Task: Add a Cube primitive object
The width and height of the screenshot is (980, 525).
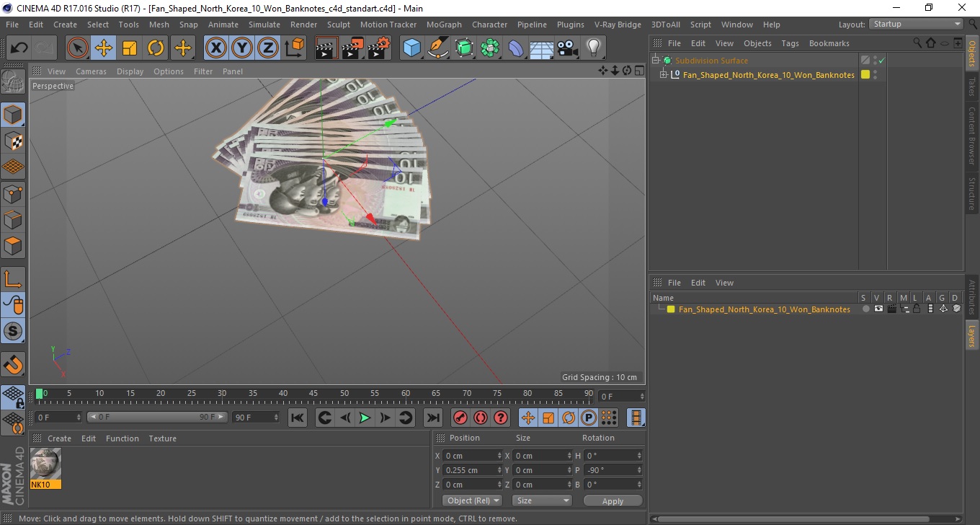Action: pyautogui.click(x=411, y=48)
